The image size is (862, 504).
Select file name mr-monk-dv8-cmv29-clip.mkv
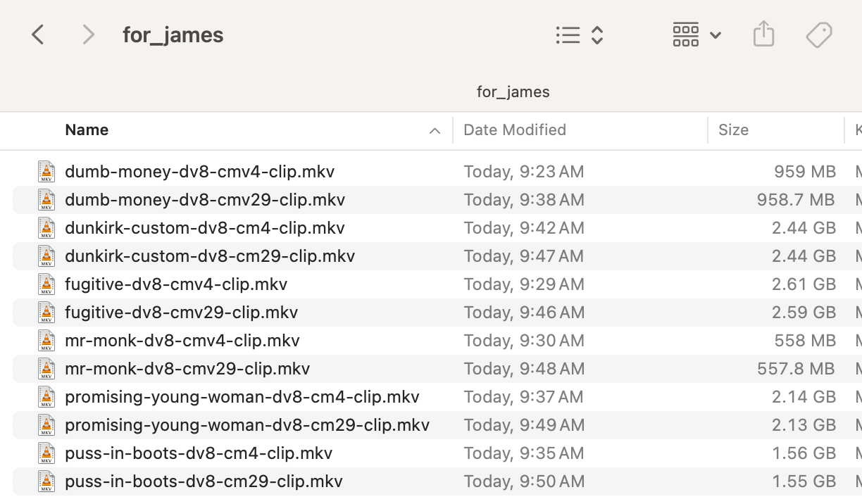coord(187,368)
